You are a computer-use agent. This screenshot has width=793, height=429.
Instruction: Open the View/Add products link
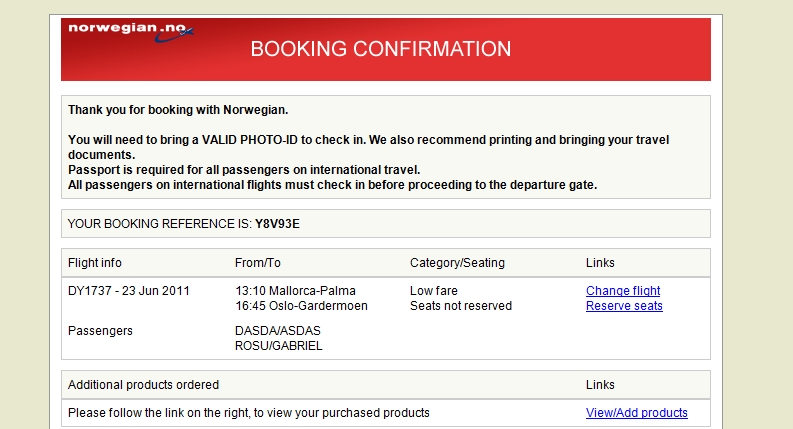[x=636, y=413]
